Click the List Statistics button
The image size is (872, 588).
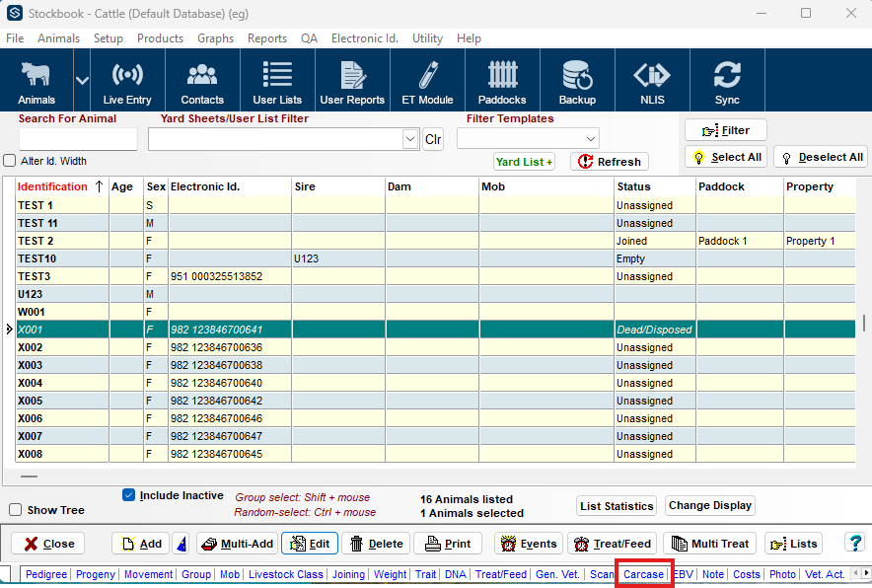pos(617,506)
